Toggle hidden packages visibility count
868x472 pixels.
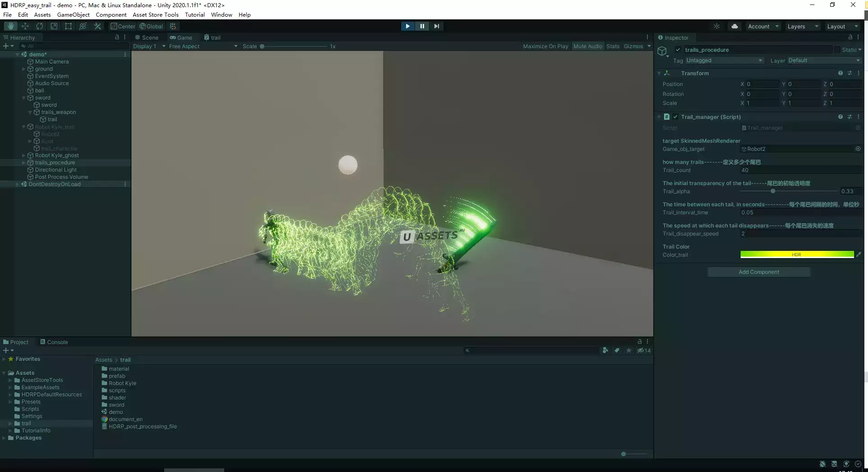coord(644,350)
